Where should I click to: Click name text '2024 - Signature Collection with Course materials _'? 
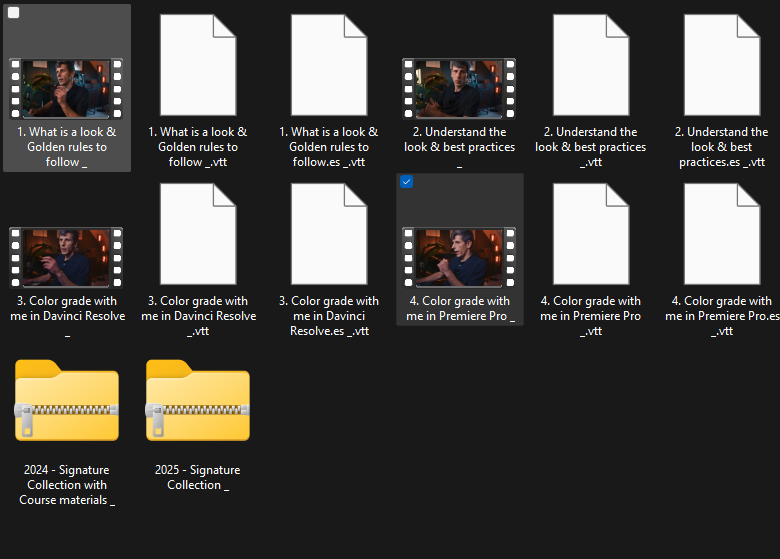(x=66, y=484)
